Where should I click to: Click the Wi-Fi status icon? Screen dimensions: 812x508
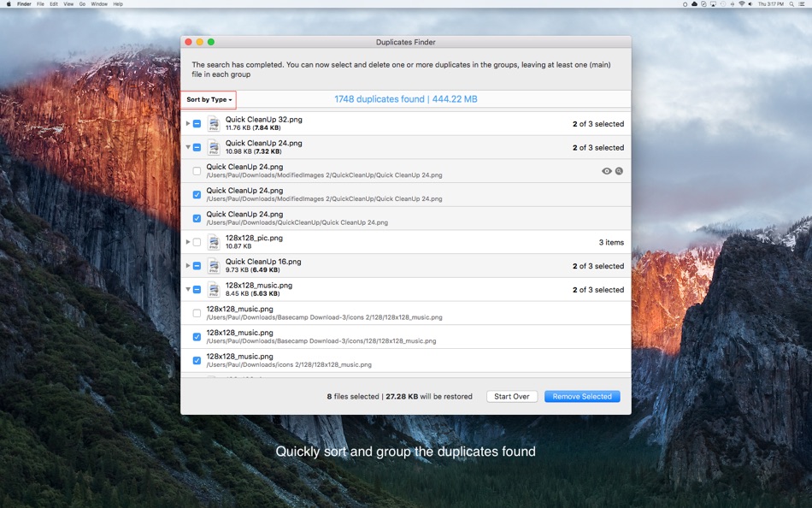tap(742, 3)
